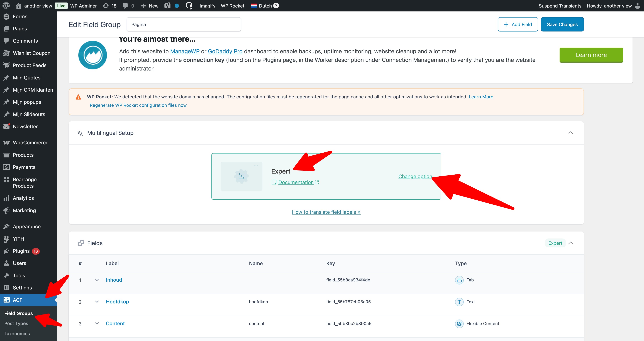644x341 pixels.
Task: Click the Pagina field group title input
Action: click(x=184, y=24)
